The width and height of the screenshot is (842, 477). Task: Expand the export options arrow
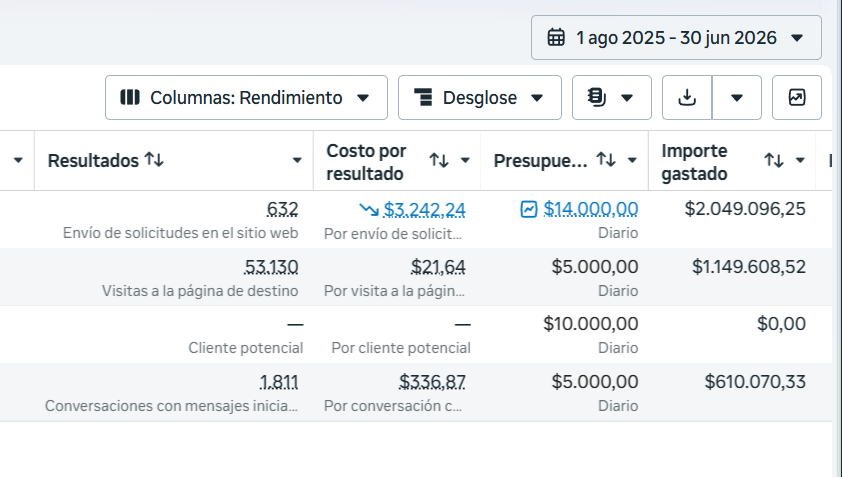click(x=737, y=98)
